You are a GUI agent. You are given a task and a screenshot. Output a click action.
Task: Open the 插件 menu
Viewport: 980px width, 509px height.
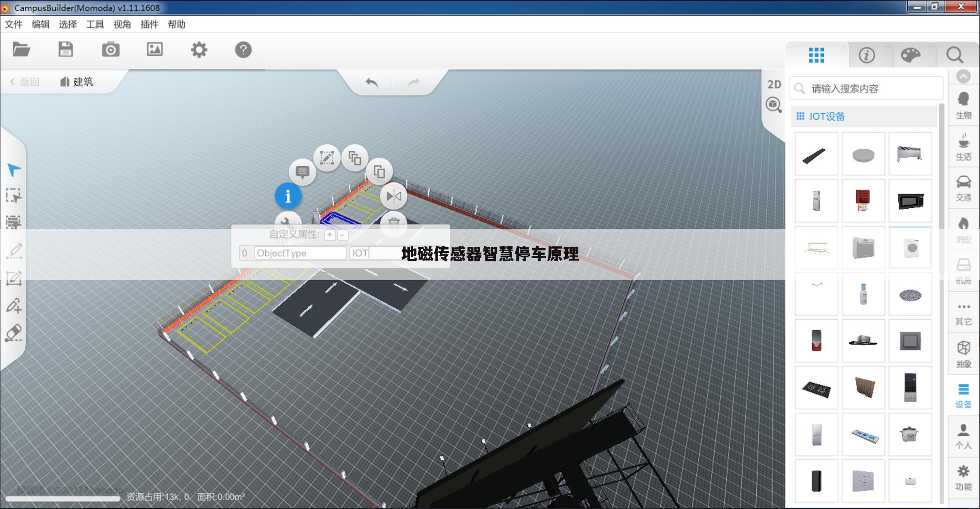[150, 25]
